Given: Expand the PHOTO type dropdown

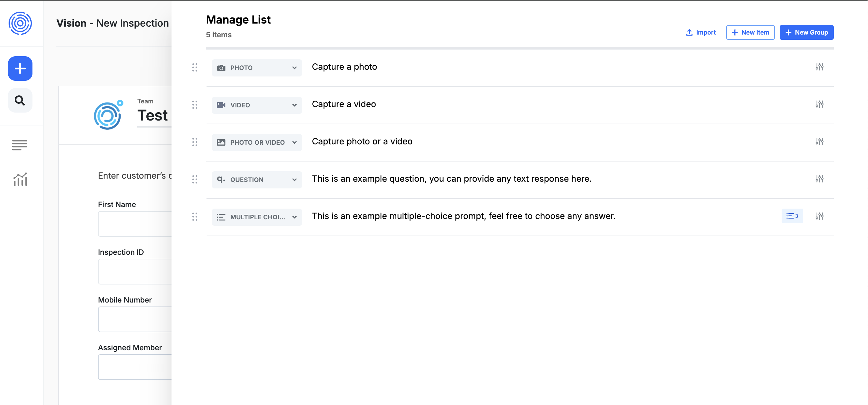Looking at the screenshot, I should click(x=257, y=68).
